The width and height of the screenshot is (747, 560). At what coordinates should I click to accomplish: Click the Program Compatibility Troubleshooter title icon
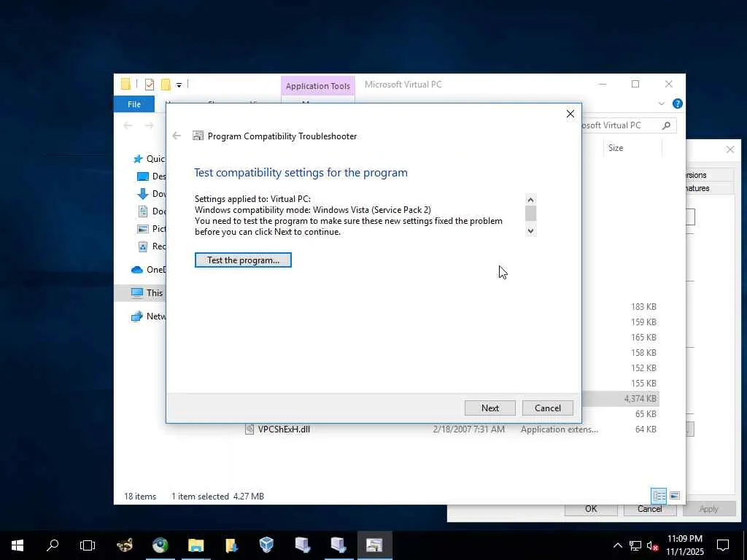tap(198, 136)
